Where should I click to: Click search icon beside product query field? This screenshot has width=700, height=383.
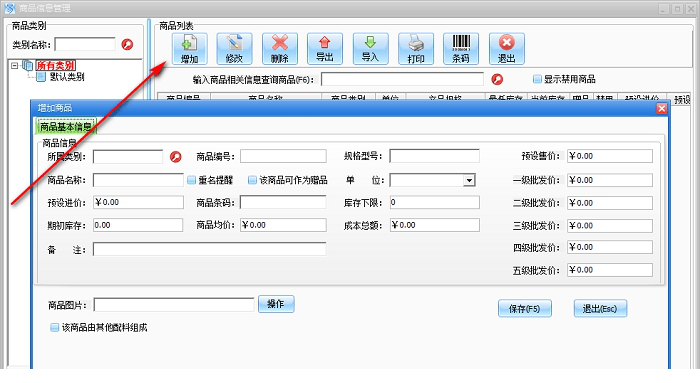pos(497,79)
